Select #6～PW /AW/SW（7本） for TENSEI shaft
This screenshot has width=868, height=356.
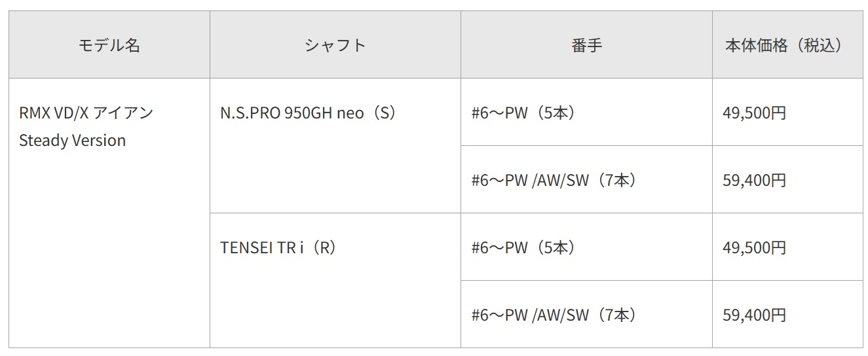click(554, 315)
